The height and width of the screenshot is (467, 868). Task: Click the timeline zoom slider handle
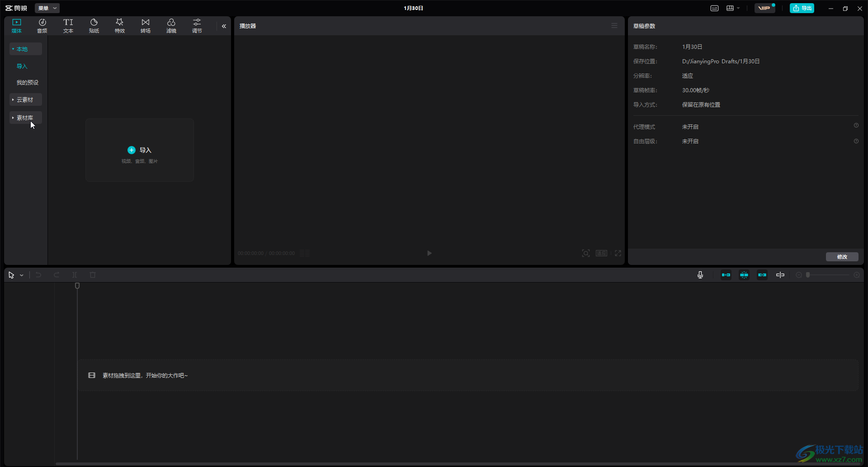(808, 275)
